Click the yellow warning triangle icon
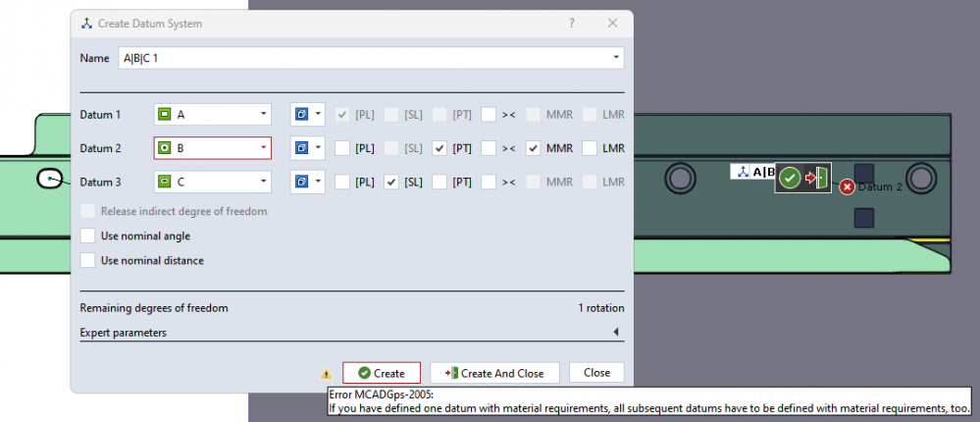Viewport: 980px width, 422px height. 327,374
